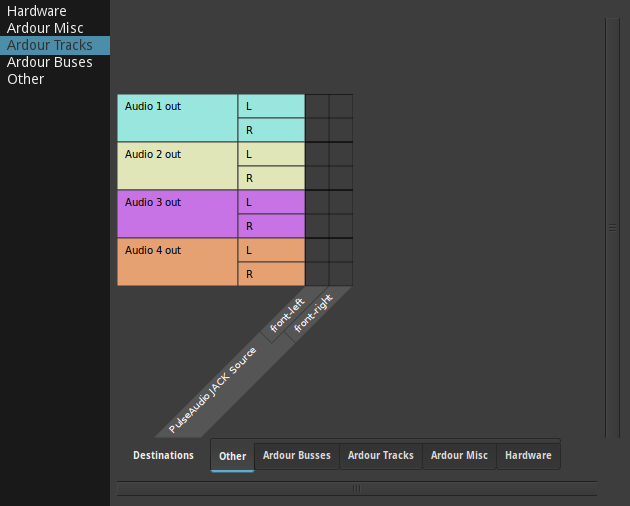
Task: Open the Hardware destination tab
Action: click(528, 456)
